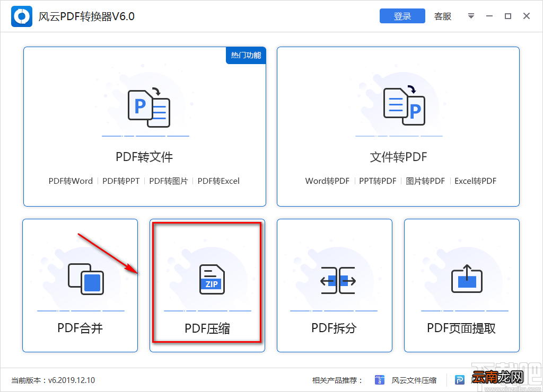Select 图片转PDF option
This screenshot has width=543, height=392.
425,181
